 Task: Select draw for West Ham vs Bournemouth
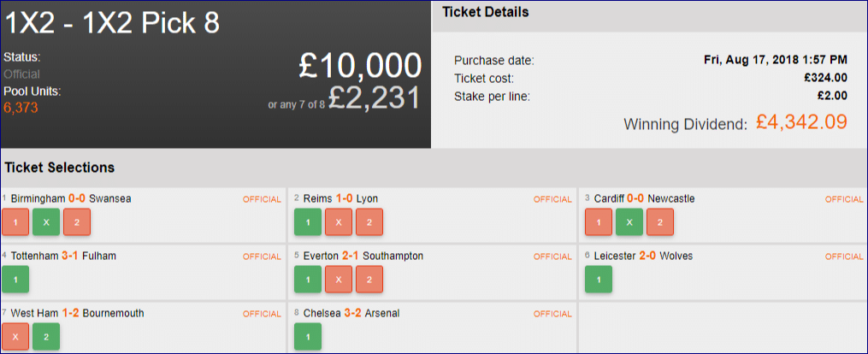(15, 336)
